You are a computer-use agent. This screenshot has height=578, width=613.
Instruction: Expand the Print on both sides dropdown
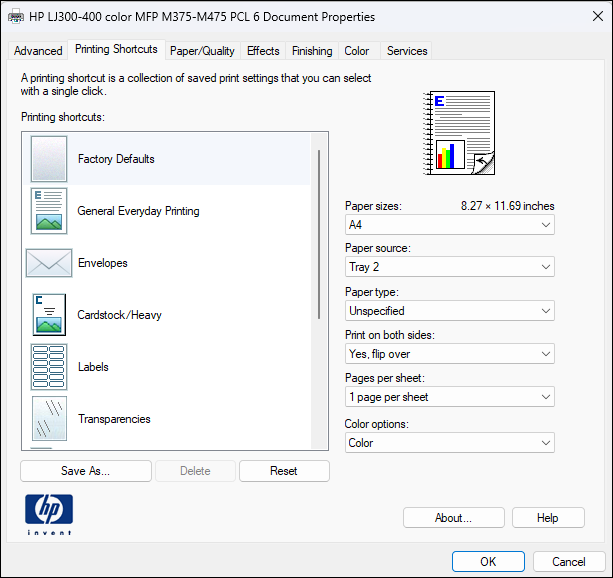(450, 354)
